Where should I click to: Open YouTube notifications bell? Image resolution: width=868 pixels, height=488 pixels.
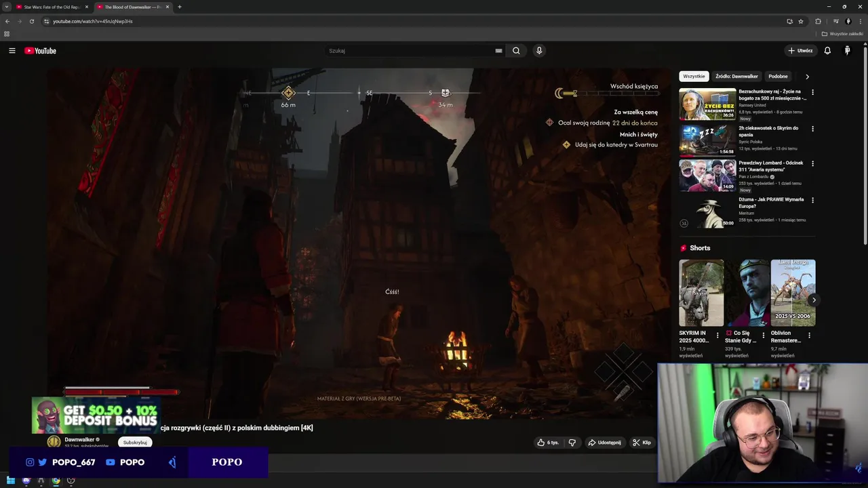[827, 51]
